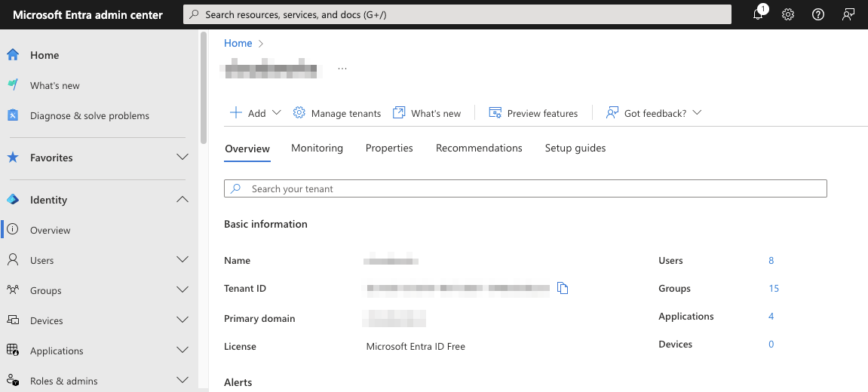Select the Overview tab
The width and height of the screenshot is (868, 392).
point(247,149)
